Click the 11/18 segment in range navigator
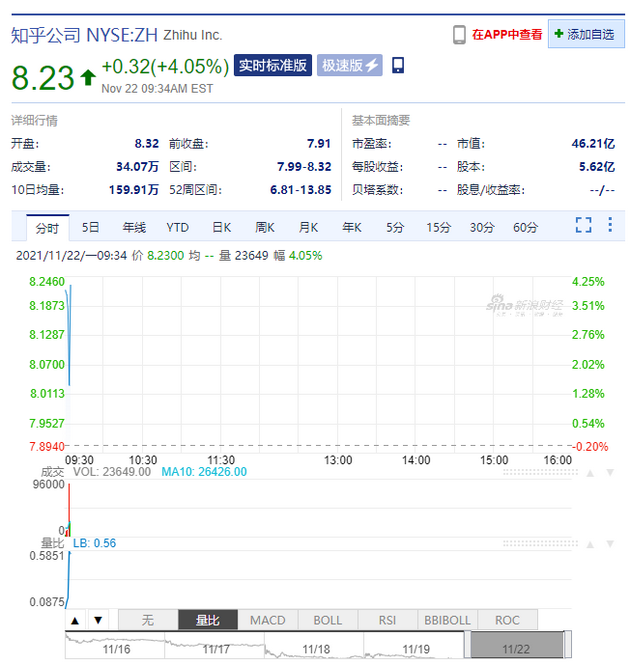The image size is (630, 665). point(315,645)
